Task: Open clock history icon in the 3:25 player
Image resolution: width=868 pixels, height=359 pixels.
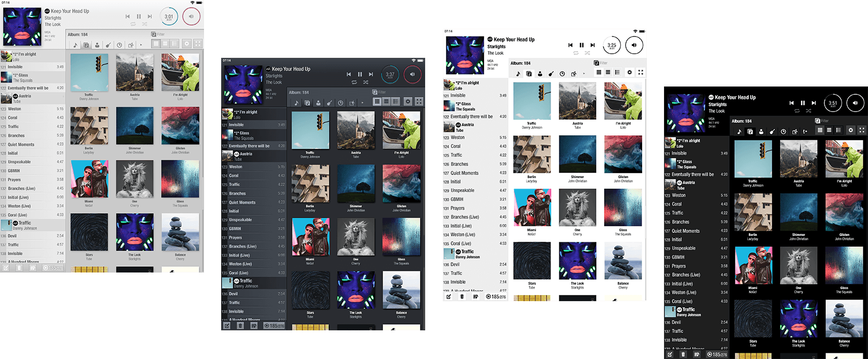Action: pyautogui.click(x=562, y=73)
